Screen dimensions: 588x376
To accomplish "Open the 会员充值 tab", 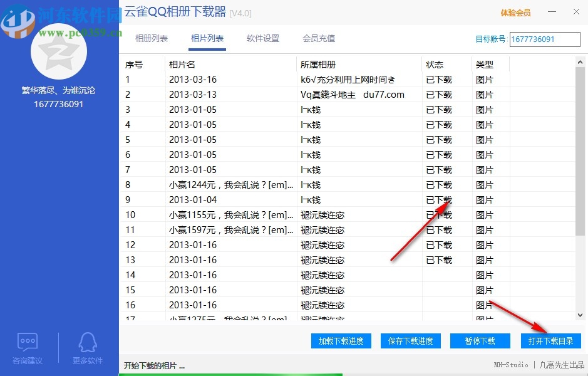I will (320, 38).
